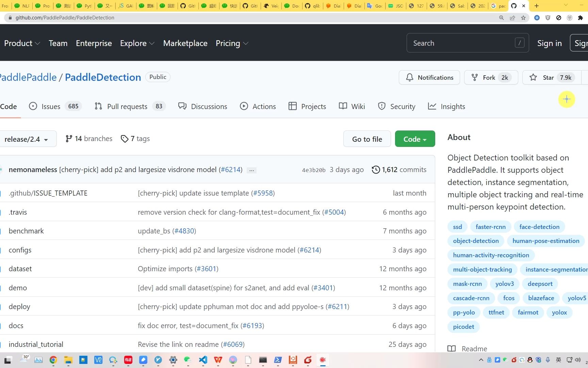
Task: Open the tab search chevron in Chrome
Action: coord(566,5)
